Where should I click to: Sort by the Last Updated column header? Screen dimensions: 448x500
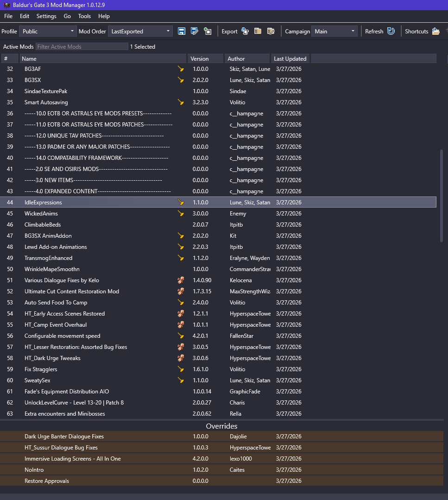(x=290, y=59)
